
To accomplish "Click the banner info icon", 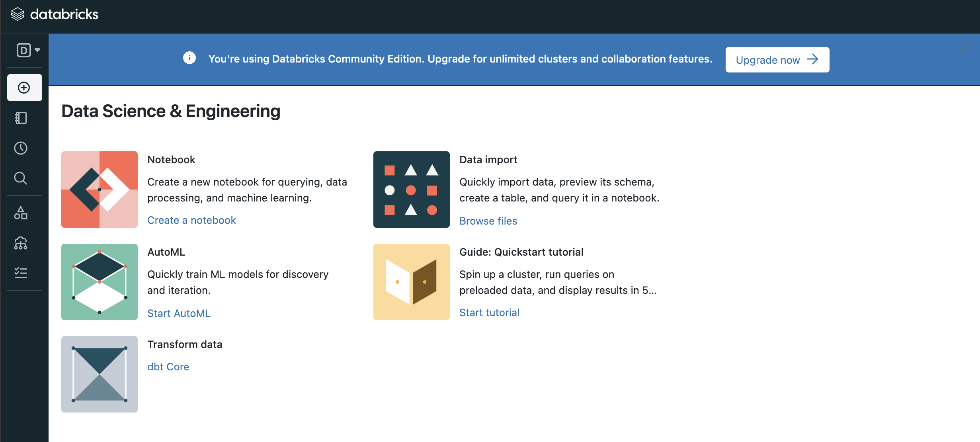I will click(x=189, y=58).
